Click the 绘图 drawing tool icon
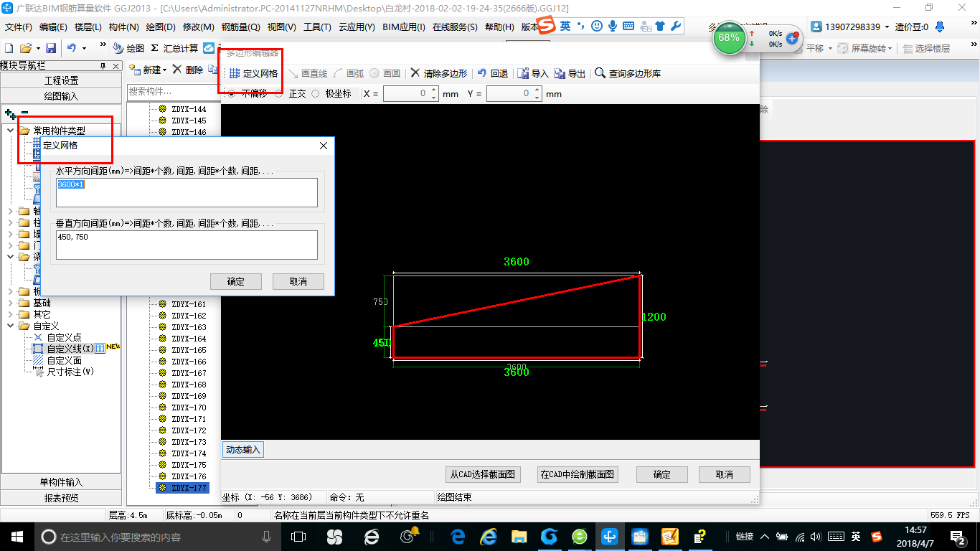The image size is (980, 551). [118, 48]
